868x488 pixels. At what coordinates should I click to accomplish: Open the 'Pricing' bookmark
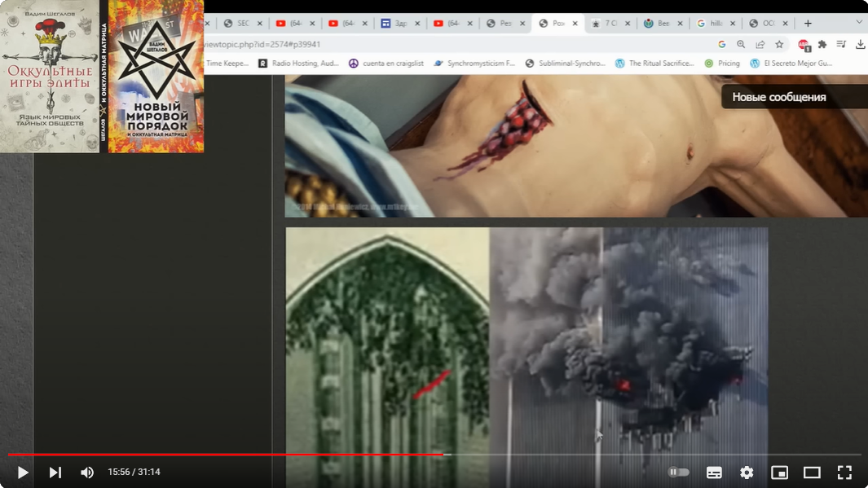coord(722,64)
